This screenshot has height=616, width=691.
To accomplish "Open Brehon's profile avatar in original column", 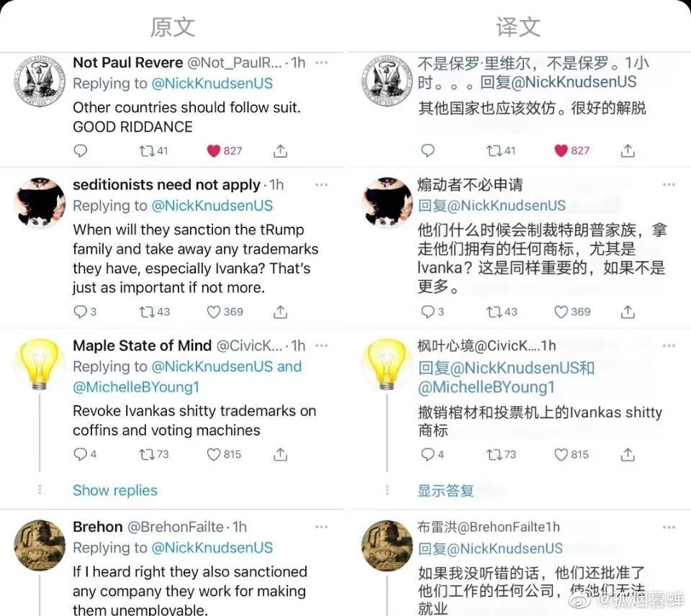I will 40,545.
